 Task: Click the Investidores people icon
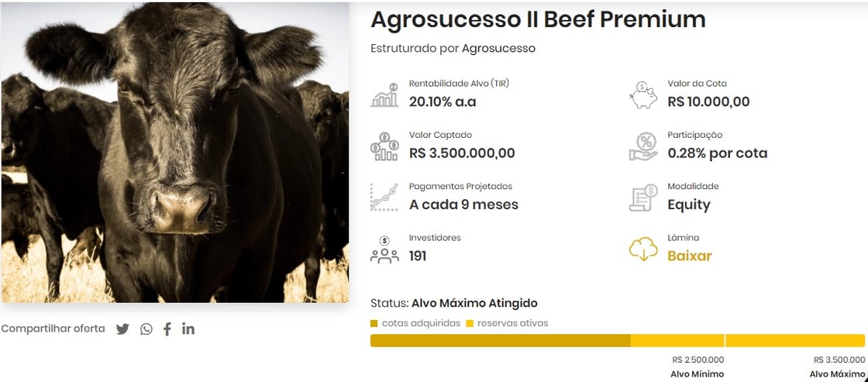pos(384,249)
